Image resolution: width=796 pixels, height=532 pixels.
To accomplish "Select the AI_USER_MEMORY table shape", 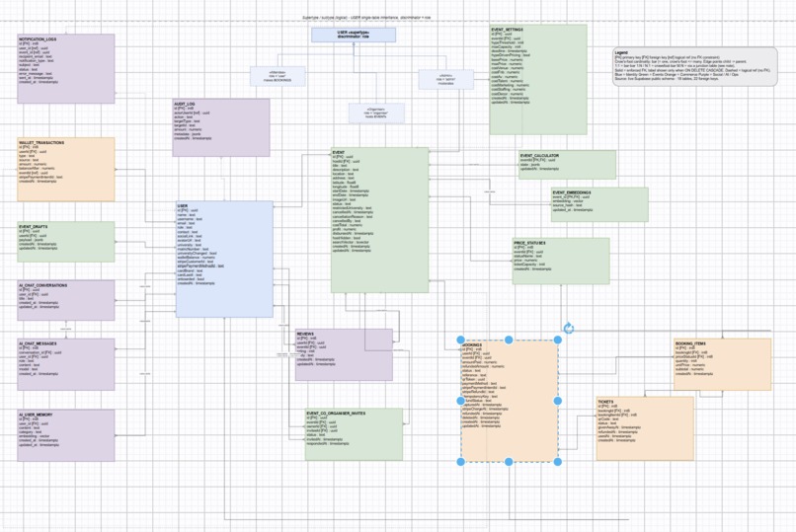I will click(x=66, y=435).
